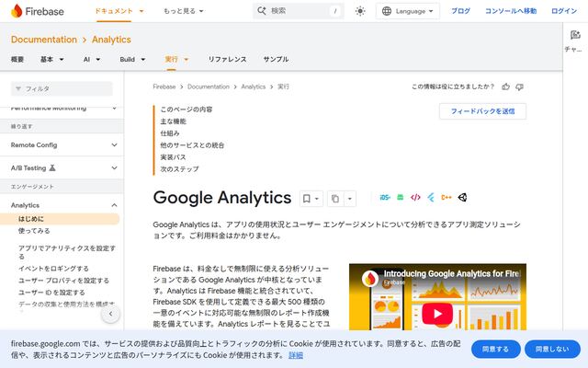Click the Firebase breadcrumb link
The height and width of the screenshot is (368, 588).
[164, 86]
